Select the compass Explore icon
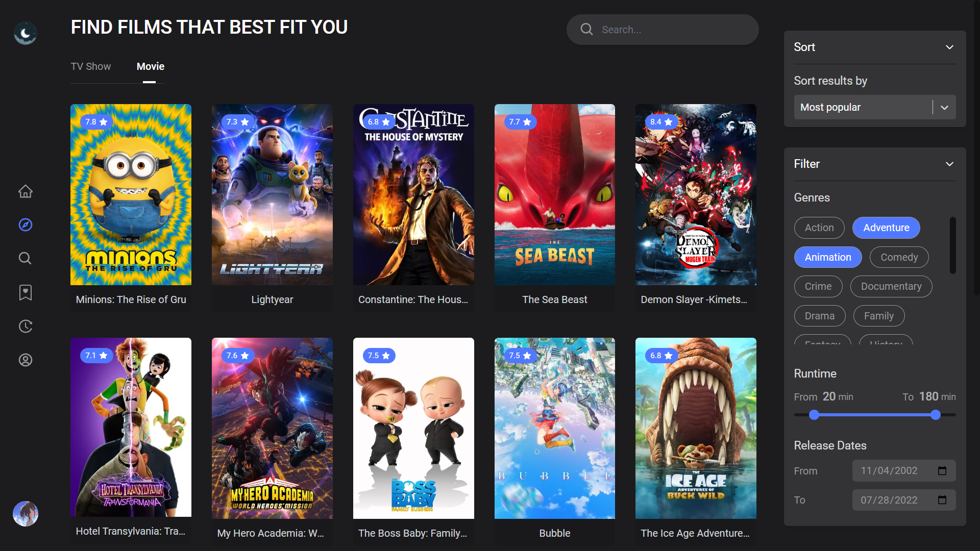 tap(26, 225)
